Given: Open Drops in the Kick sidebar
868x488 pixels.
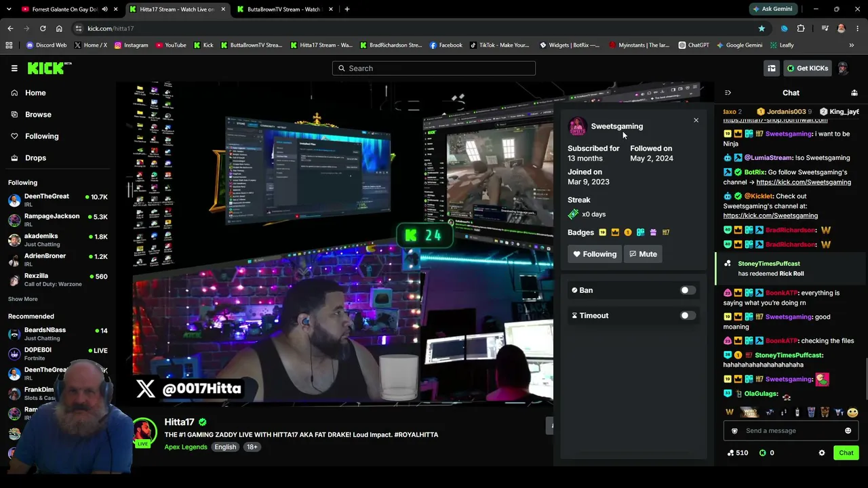Looking at the screenshot, I should pos(35,158).
